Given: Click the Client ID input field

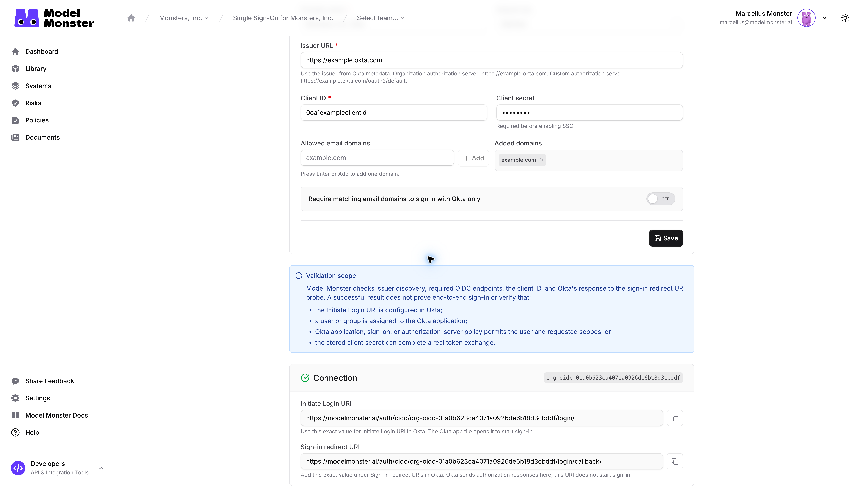Looking at the screenshot, I should tap(394, 113).
